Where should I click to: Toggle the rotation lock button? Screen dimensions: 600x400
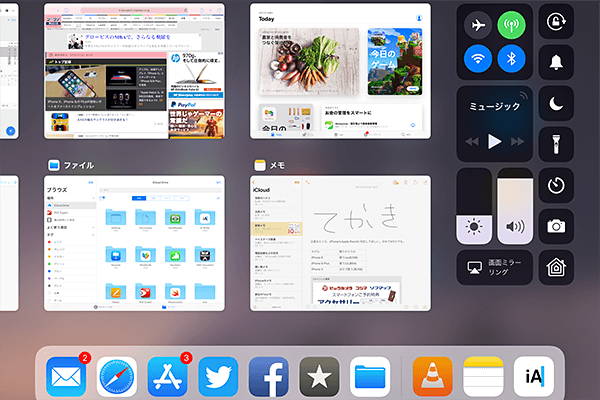click(x=556, y=22)
